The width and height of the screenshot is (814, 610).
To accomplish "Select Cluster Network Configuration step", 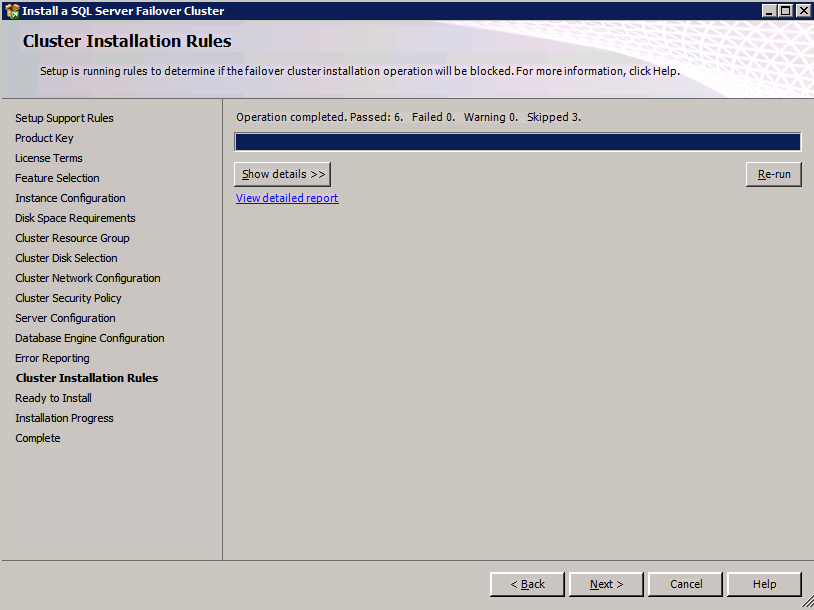I will [x=88, y=278].
